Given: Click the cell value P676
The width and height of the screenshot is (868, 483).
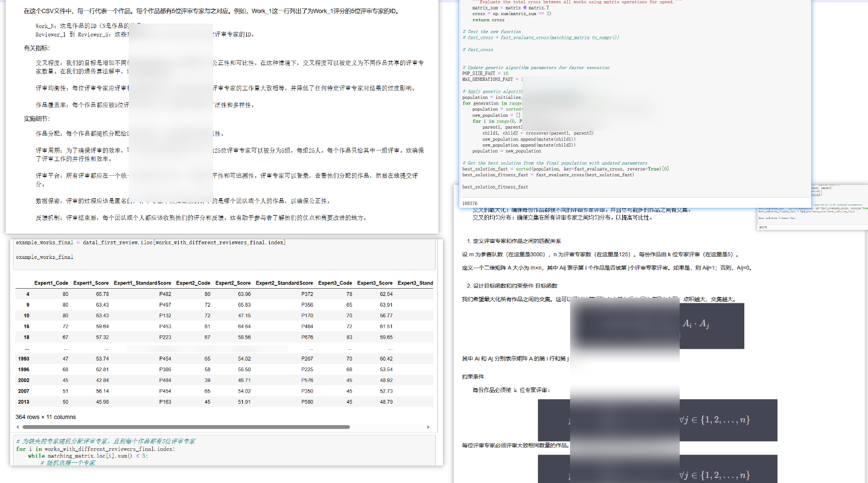Looking at the screenshot, I should click(307, 338).
